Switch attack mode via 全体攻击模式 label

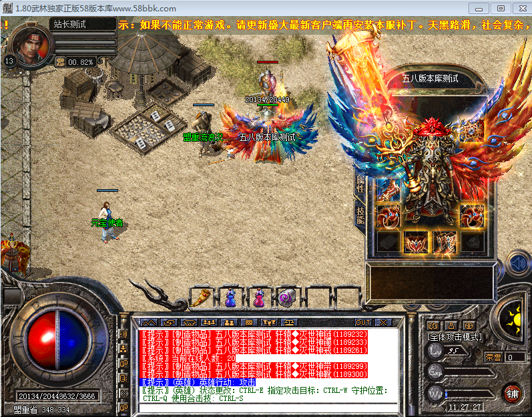(454, 337)
